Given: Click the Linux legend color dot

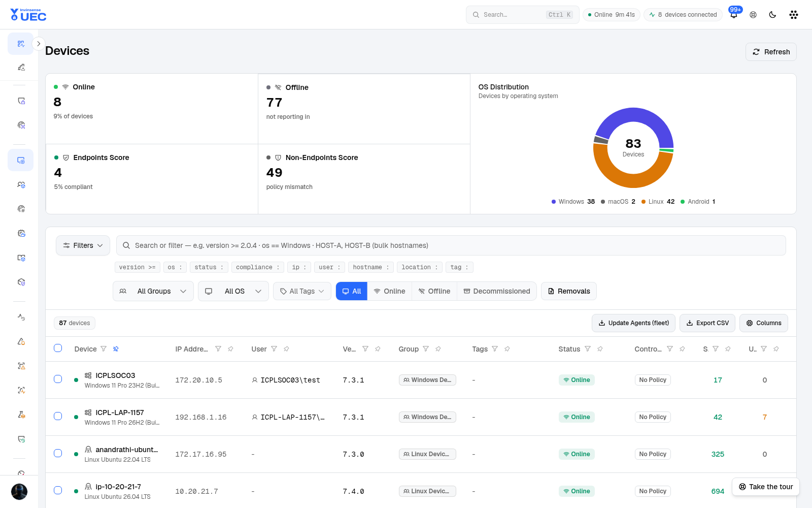Looking at the screenshot, I should pyautogui.click(x=644, y=202).
